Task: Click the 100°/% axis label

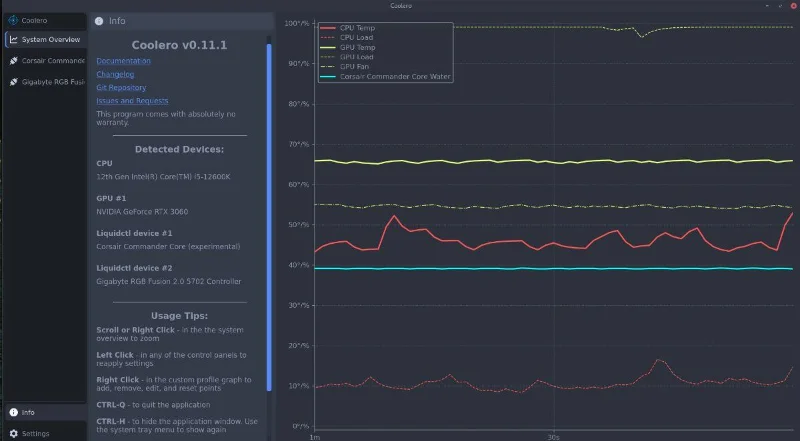Action: point(297,23)
